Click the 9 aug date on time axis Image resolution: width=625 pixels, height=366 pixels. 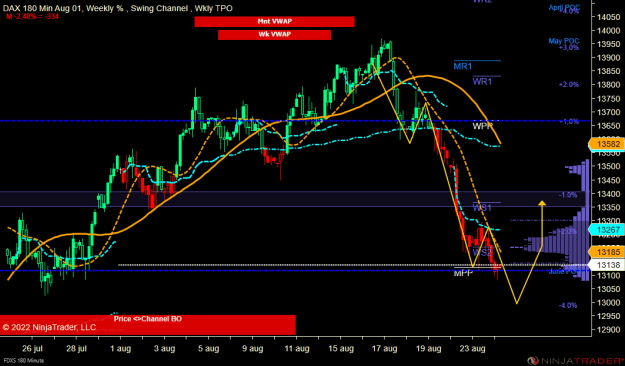[252, 348]
